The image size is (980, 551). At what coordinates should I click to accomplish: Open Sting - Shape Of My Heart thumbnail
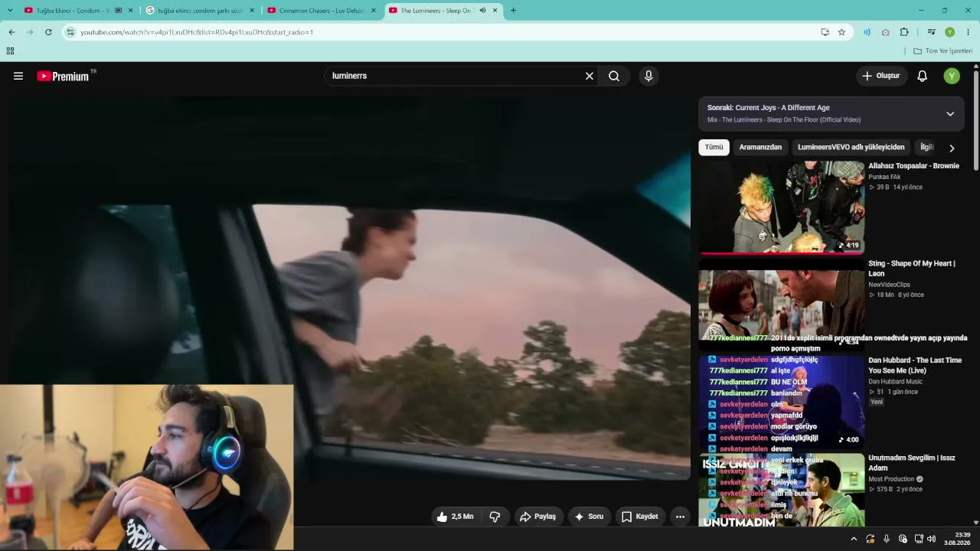click(781, 303)
